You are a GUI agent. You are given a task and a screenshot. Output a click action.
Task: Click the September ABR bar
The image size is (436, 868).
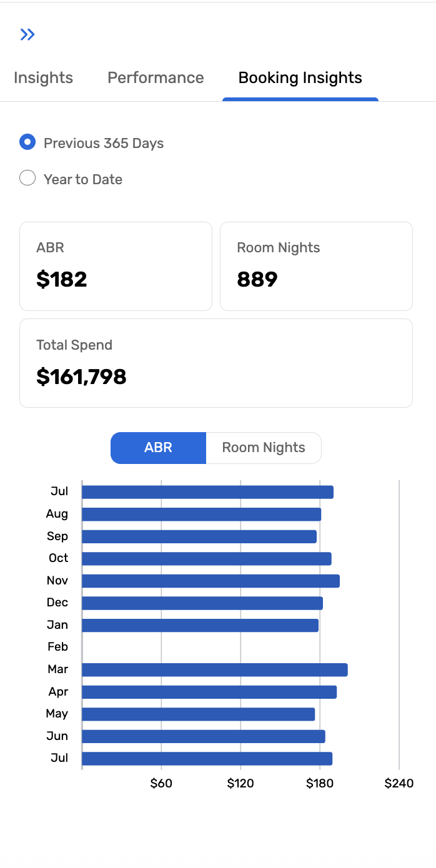coord(199,536)
